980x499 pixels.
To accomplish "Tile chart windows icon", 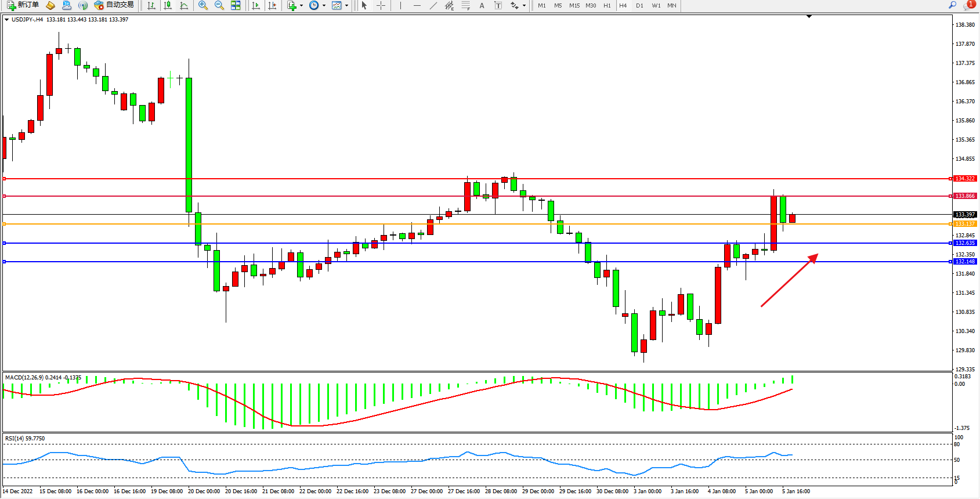I will tap(236, 5).
